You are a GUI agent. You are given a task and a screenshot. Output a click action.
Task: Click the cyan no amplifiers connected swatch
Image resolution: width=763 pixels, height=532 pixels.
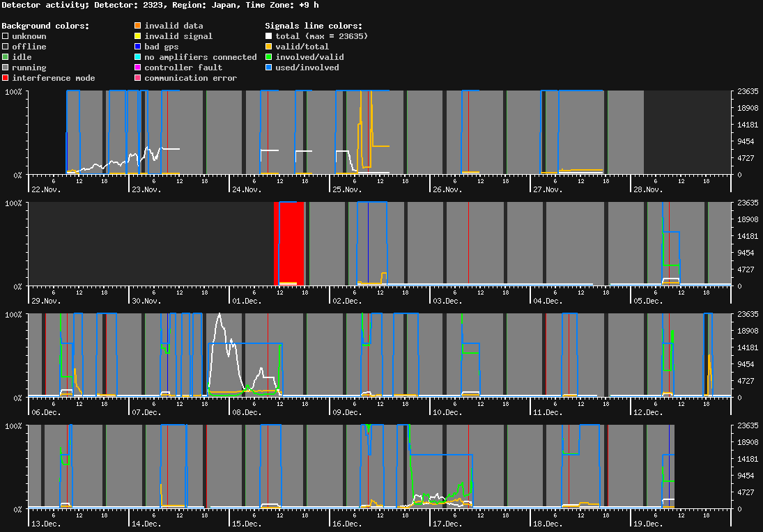(x=138, y=57)
